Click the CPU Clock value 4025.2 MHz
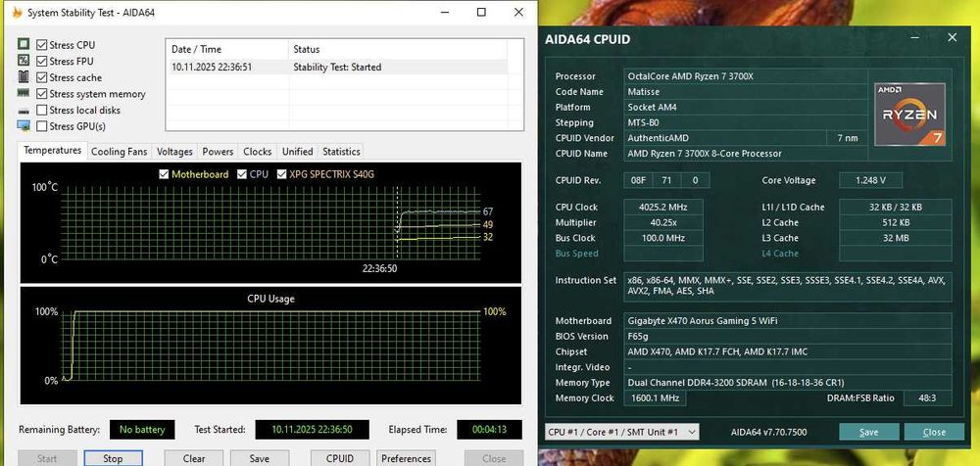The image size is (980, 466). (663, 207)
